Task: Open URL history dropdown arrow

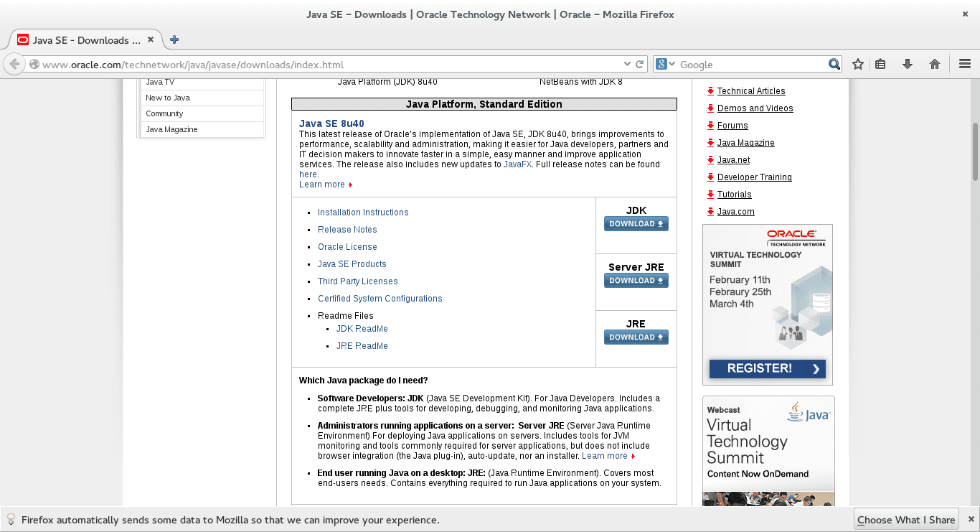Action: pyautogui.click(x=627, y=64)
